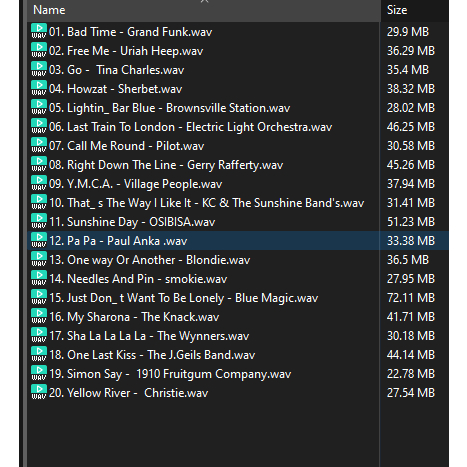The image size is (467, 467).
Task: Select 08. Right Down The Line - Gerry Rafferty.wav
Action: (x=166, y=165)
